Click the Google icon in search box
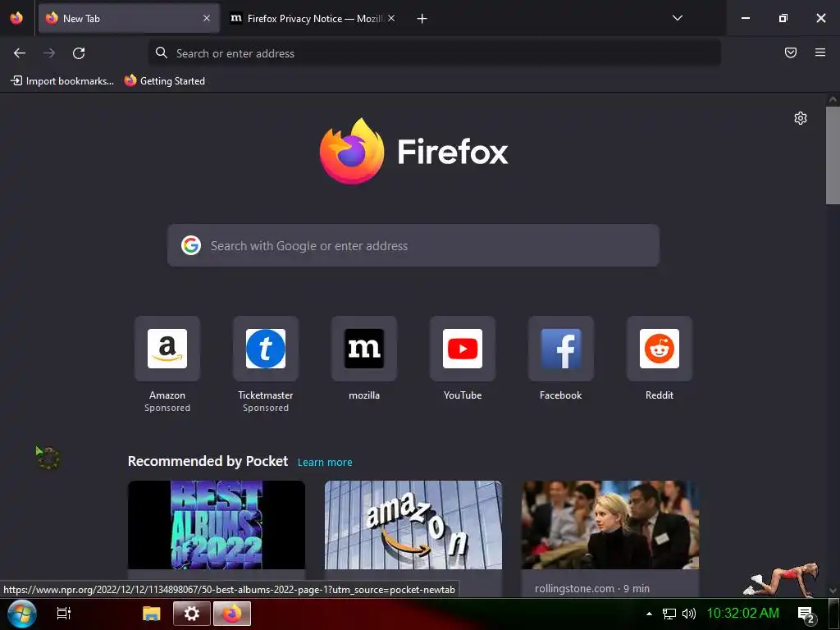 [x=190, y=245]
